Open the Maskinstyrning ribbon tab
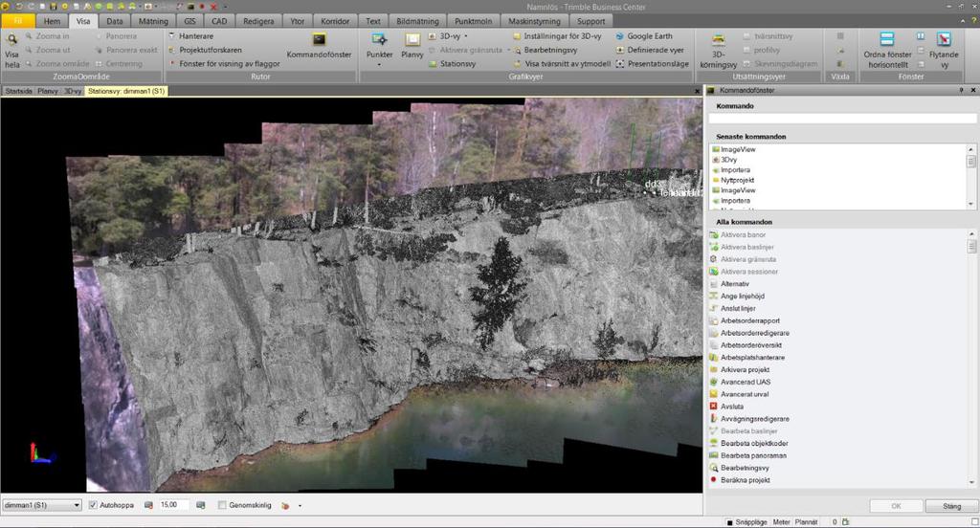 [534, 21]
